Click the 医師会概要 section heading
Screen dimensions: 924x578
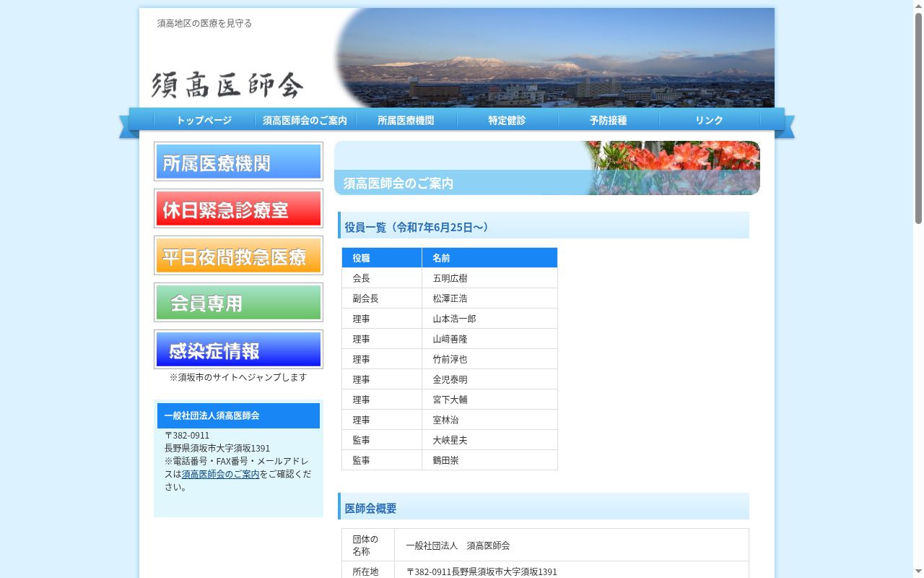pos(544,506)
